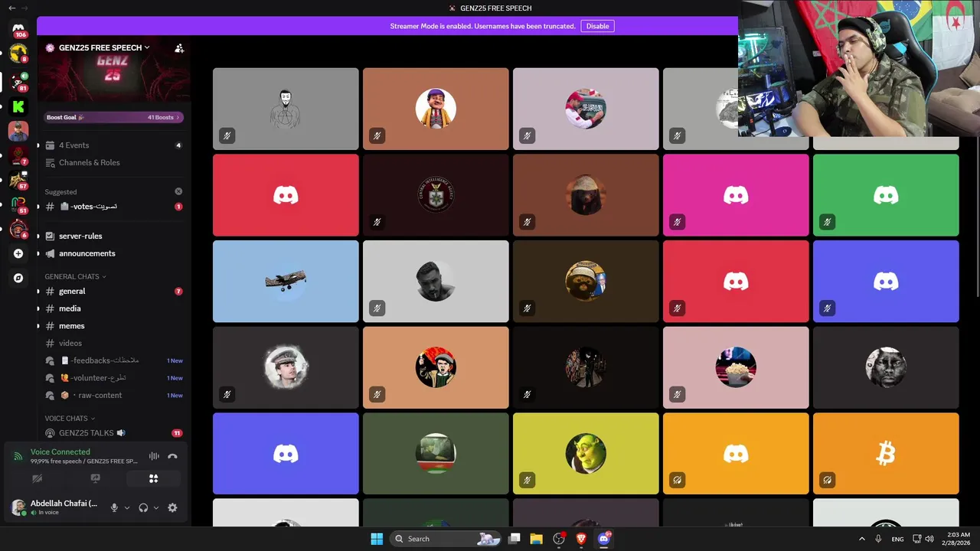Open User Settings gear
The image size is (980, 551).
coord(172,507)
